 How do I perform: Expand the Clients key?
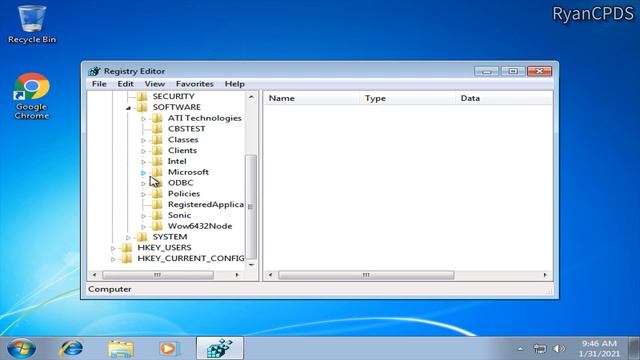[x=143, y=151]
